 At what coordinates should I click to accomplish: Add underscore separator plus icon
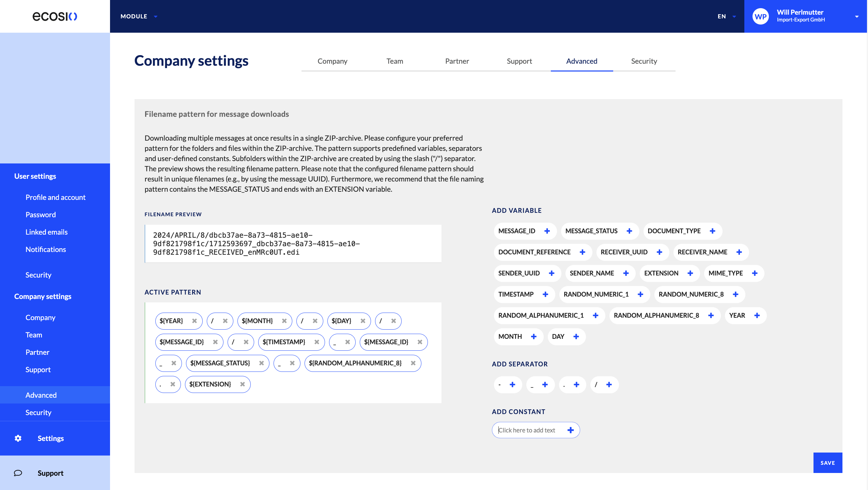click(x=545, y=384)
